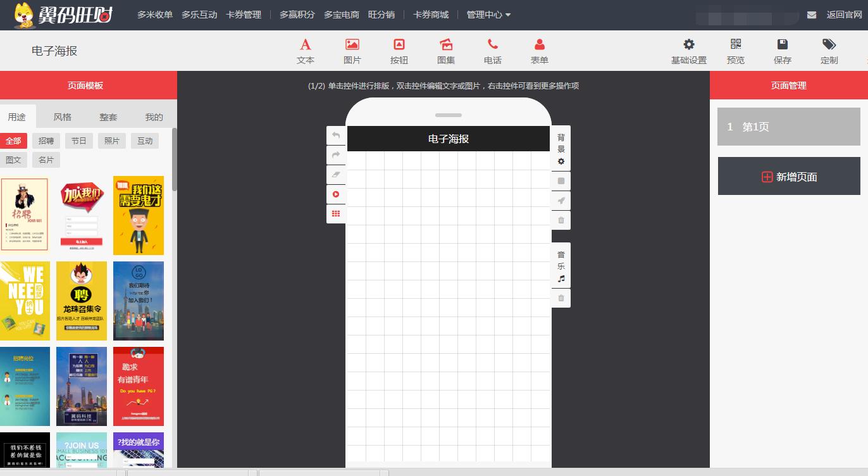Undo the last canvas action
This screenshot has width=868, height=476.
[336, 135]
